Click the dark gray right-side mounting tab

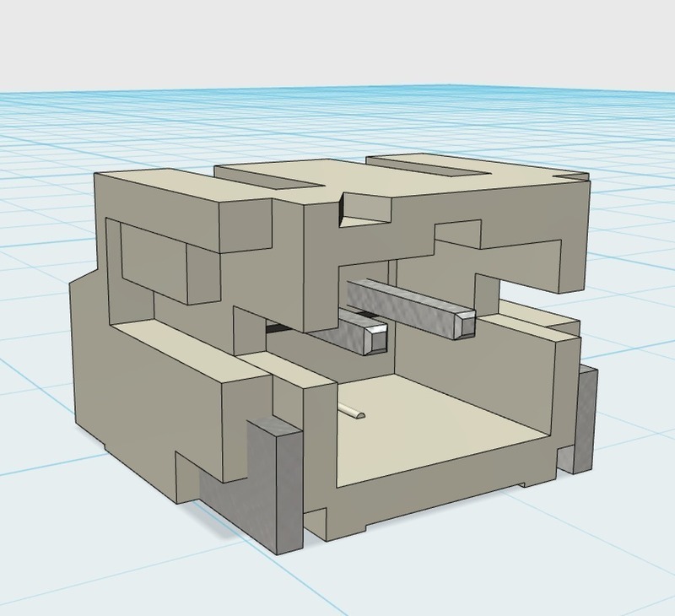tap(585, 418)
